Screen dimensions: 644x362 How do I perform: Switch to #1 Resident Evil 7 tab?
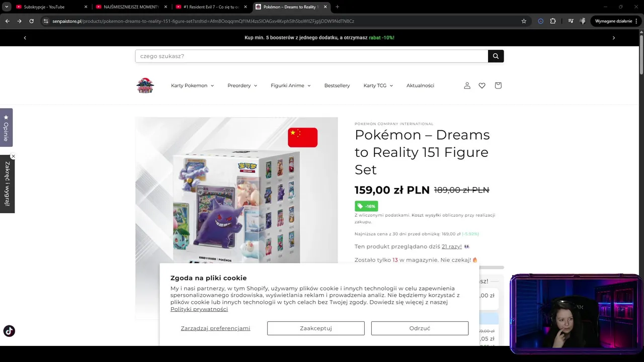click(211, 7)
